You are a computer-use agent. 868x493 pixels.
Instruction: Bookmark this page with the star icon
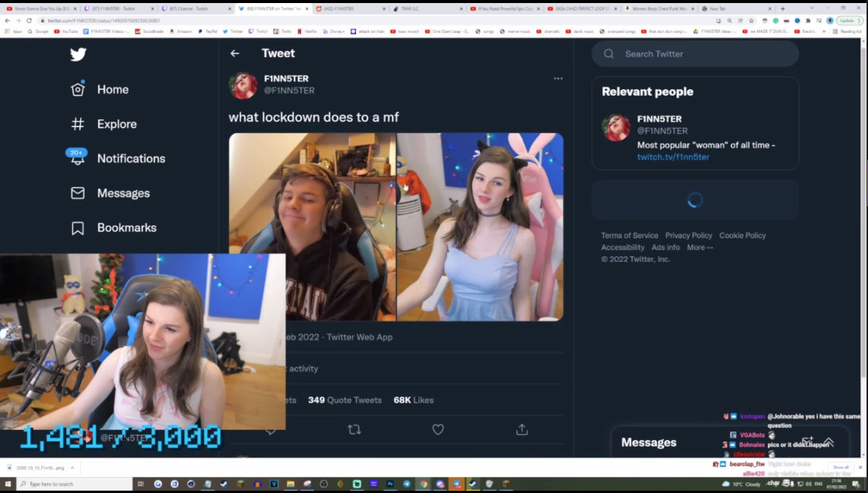pos(751,21)
